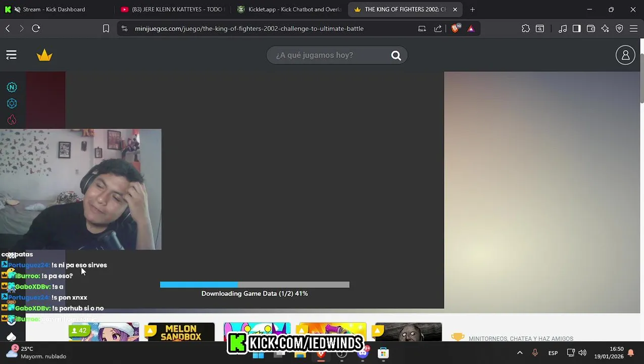This screenshot has height=364, width=644.
Task: Open the Granny horror game thumbnail
Action: [x=408, y=332]
